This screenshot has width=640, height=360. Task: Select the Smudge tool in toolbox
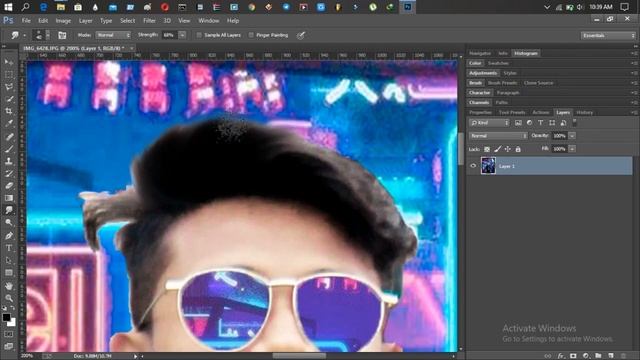9,210
